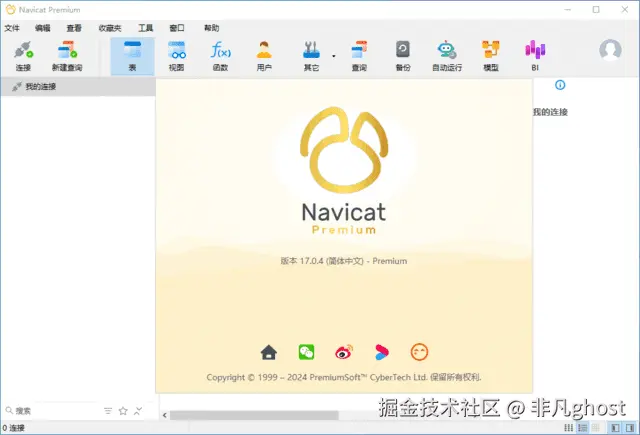Open the 工具 (Tools) menu

point(145,28)
